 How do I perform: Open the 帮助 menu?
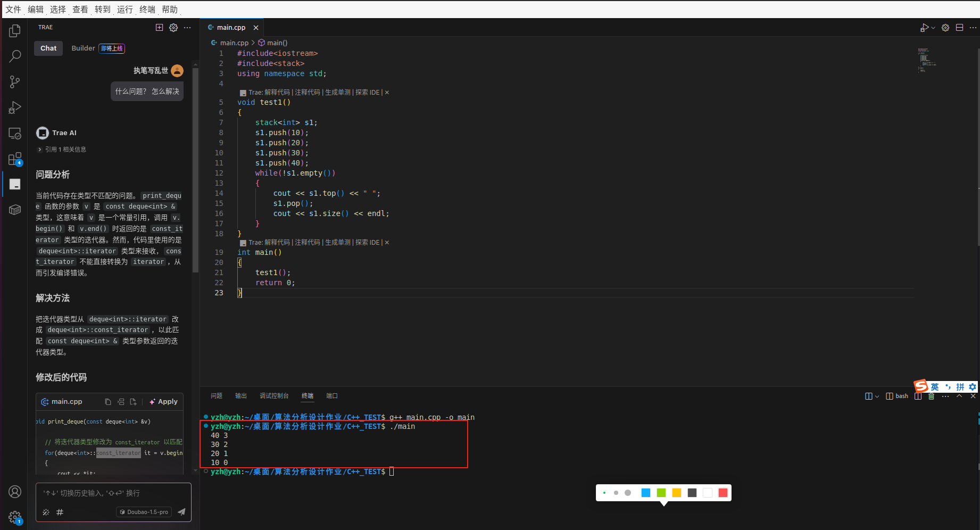[x=170, y=9]
